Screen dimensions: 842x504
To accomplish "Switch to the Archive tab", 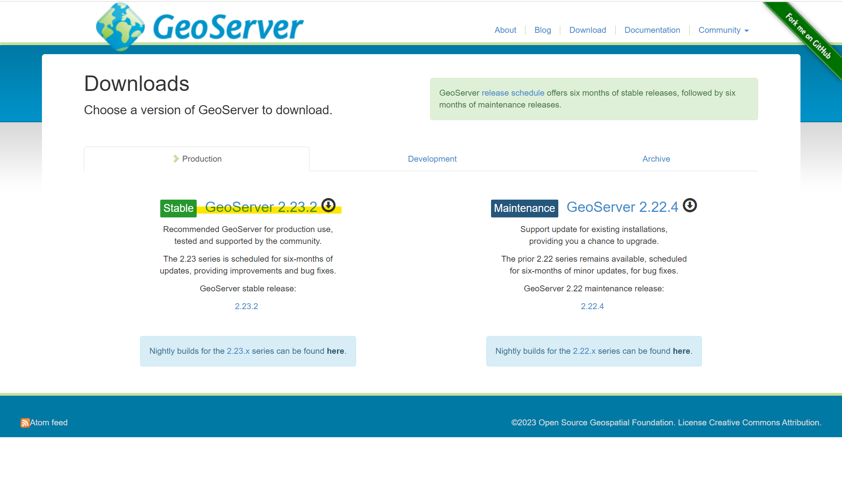I will tap(656, 159).
